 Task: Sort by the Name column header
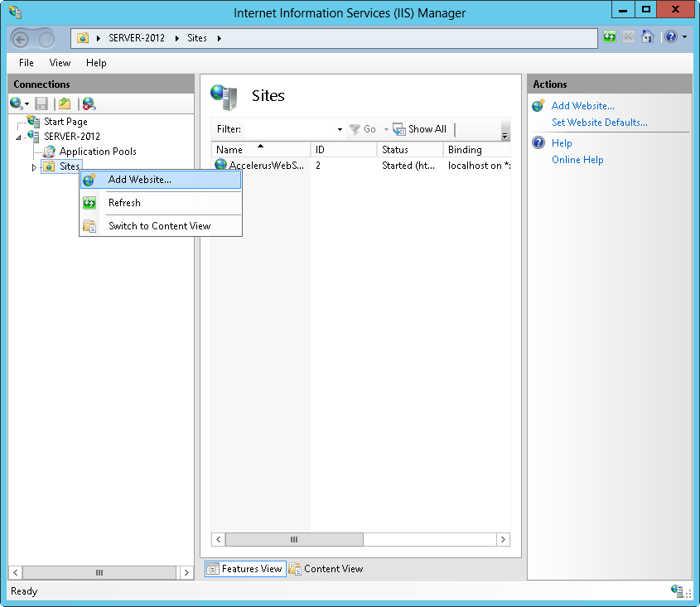click(x=260, y=150)
